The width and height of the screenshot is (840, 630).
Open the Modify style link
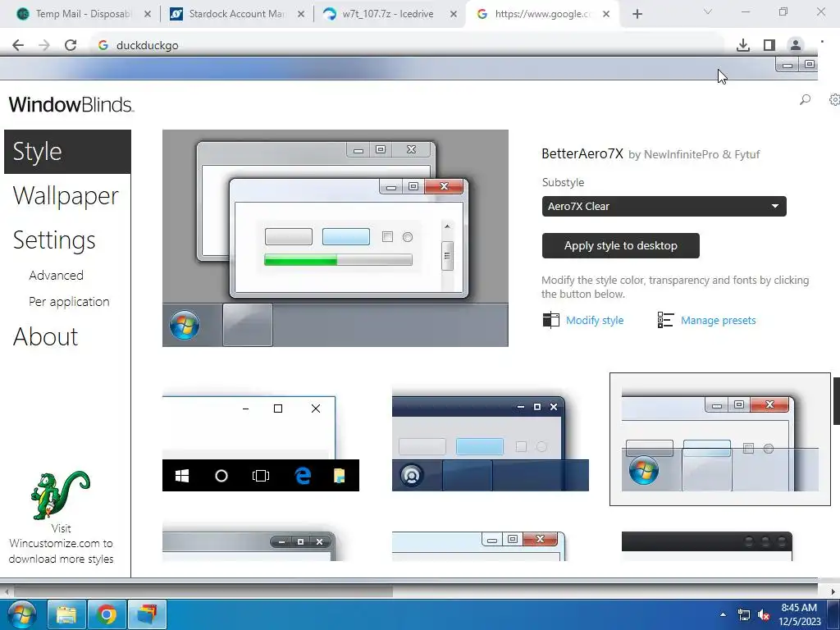[595, 321]
